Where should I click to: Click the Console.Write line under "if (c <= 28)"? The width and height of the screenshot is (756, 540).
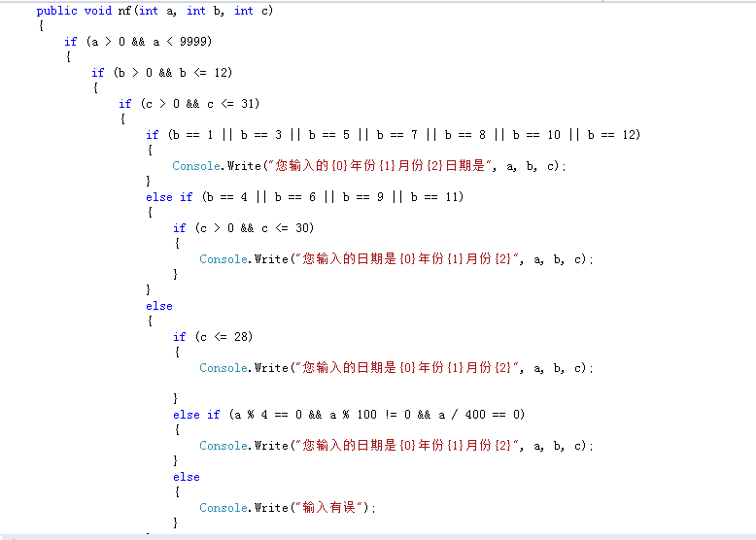pyautogui.click(x=396, y=368)
